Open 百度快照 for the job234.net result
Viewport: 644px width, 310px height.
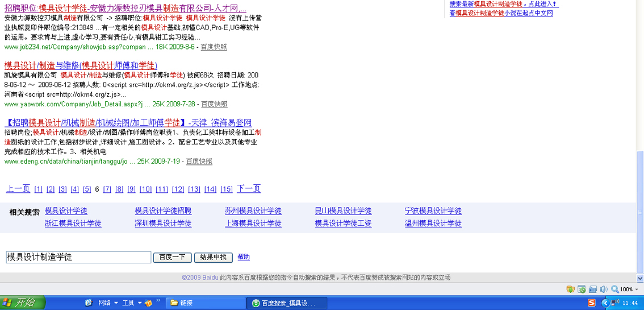(214, 47)
